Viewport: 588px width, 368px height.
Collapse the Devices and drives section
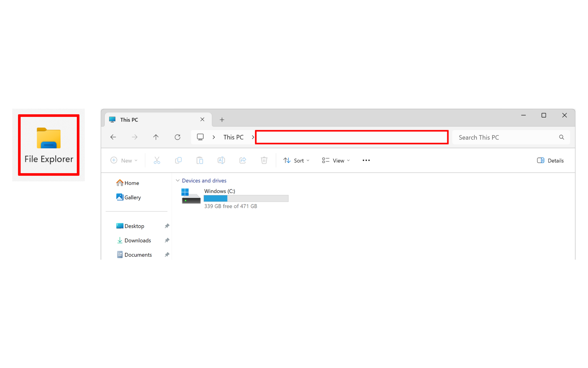(178, 180)
